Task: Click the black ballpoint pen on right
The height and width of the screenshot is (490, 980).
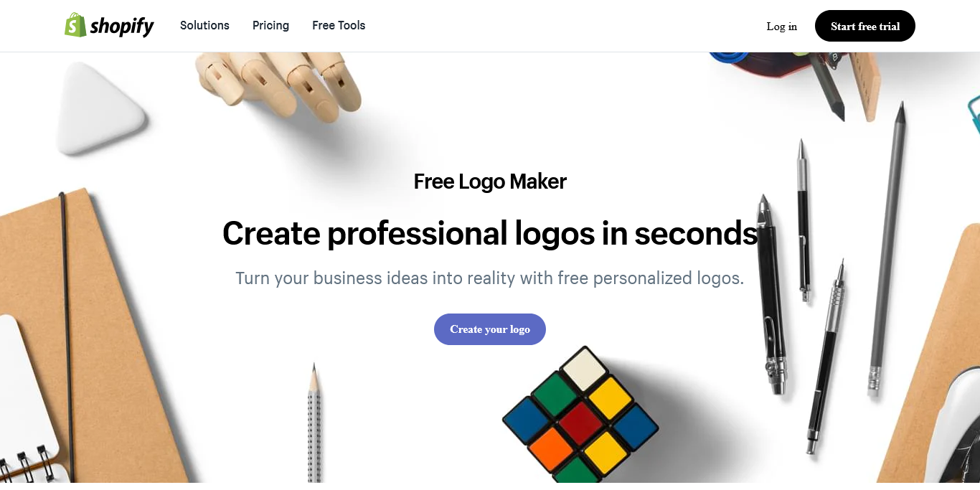Action: coord(772,294)
